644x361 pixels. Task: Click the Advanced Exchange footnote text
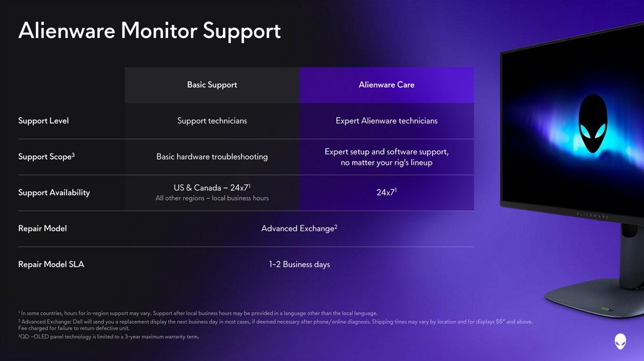coord(275,325)
